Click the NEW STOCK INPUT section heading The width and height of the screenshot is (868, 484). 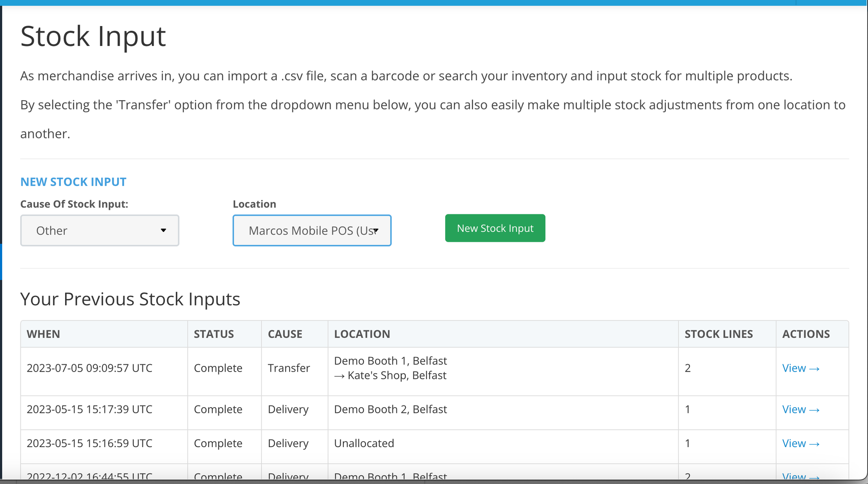[x=73, y=182]
